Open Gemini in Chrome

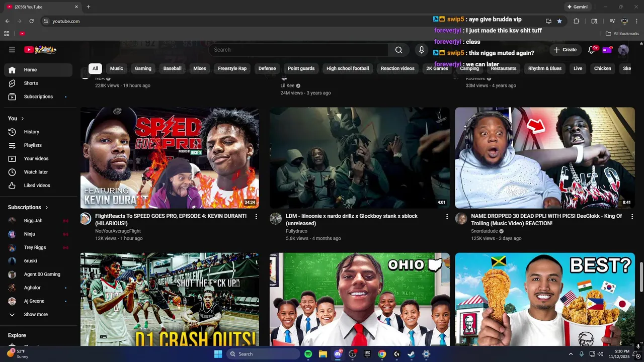[577, 7]
